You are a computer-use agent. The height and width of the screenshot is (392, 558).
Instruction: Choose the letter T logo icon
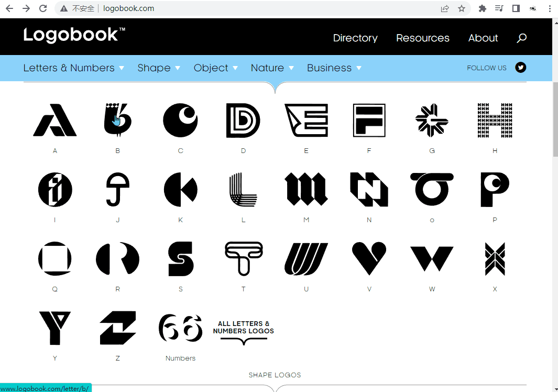pyautogui.click(x=244, y=259)
